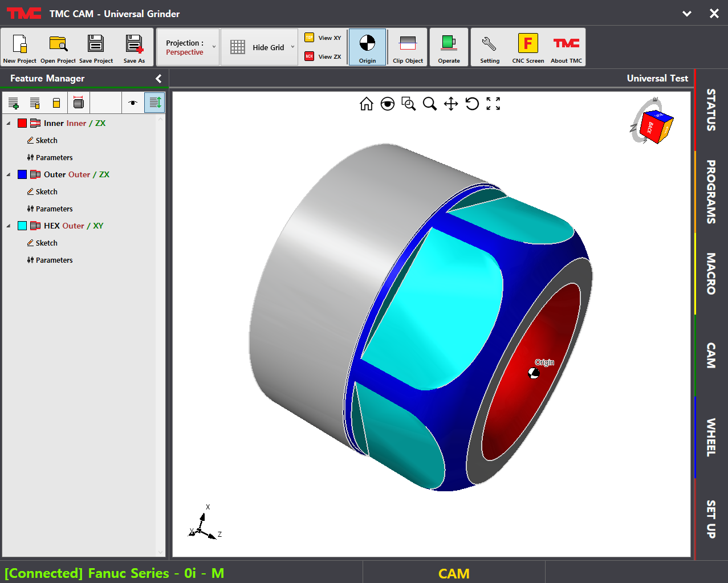The width and height of the screenshot is (728, 583).
Task: Click the home view icon in viewport
Action: (x=367, y=104)
